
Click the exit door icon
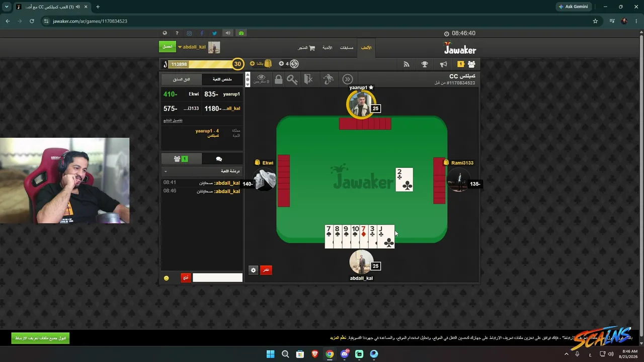click(308, 79)
